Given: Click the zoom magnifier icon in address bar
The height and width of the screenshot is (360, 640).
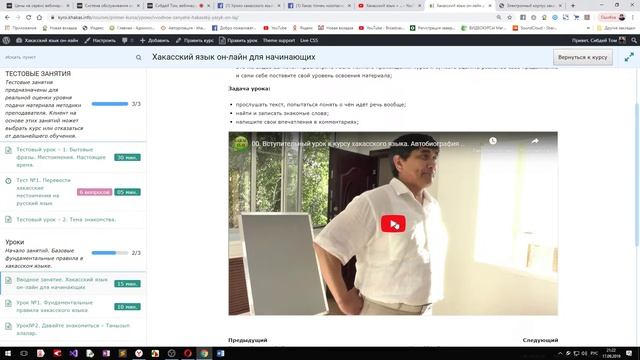Looking at the screenshot, I should click(x=499, y=18).
